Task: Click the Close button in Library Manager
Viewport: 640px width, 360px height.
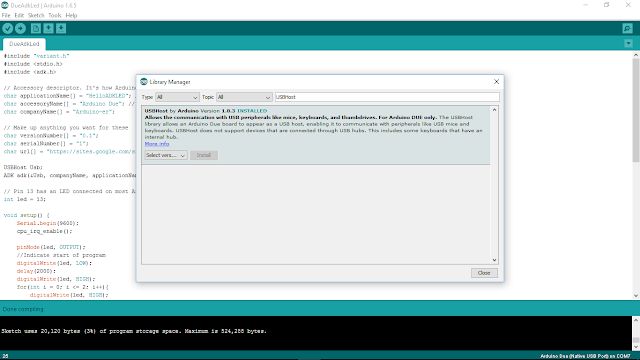Action: pos(484,273)
